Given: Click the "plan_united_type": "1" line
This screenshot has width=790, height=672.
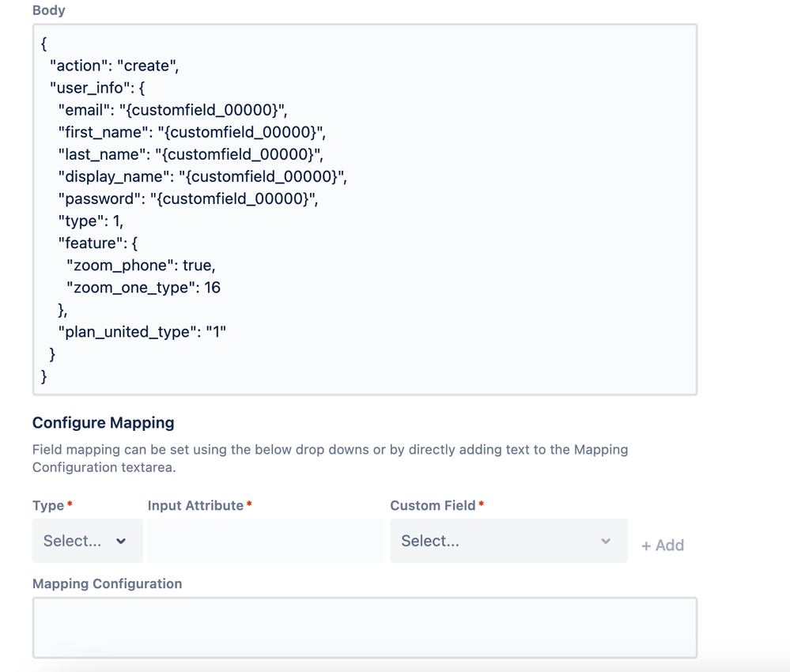Looking at the screenshot, I should coord(142,331).
